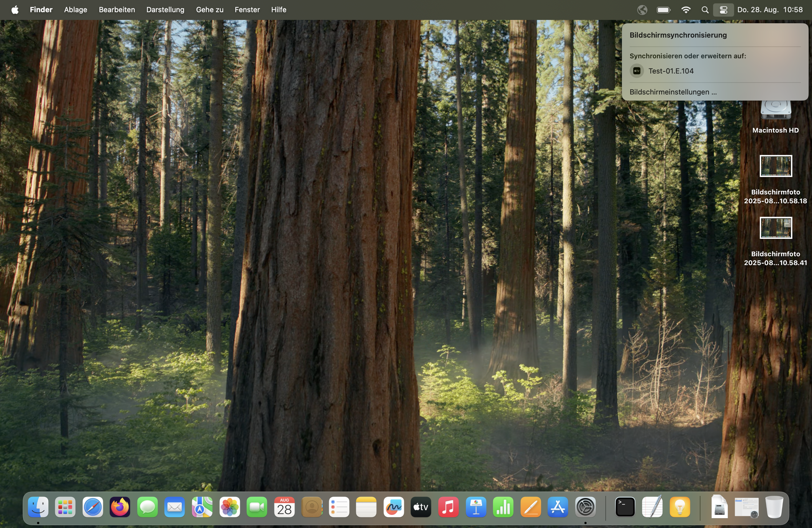Open Bildschirmfoto 2025-08...10.58.41 on the desktop

776,228
